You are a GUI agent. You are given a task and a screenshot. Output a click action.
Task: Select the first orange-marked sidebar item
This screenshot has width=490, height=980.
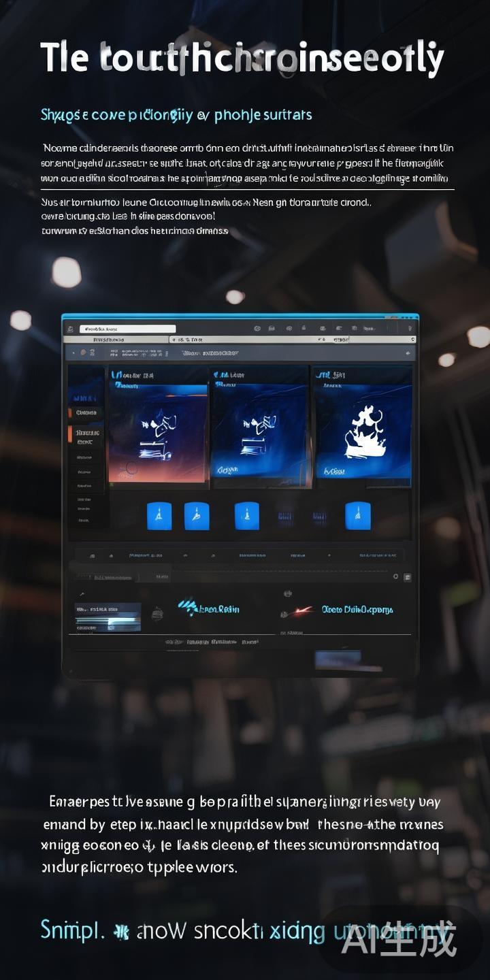pos(86,412)
